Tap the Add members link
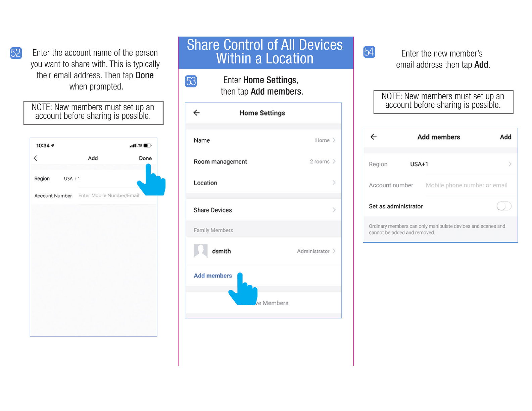Viewport: 532px width, 411px height. [x=213, y=275]
